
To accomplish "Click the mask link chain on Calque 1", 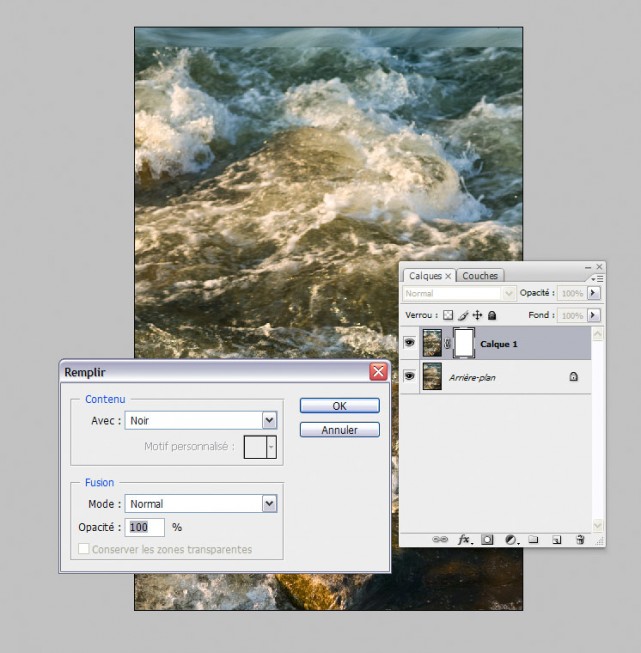I will pos(447,344).
